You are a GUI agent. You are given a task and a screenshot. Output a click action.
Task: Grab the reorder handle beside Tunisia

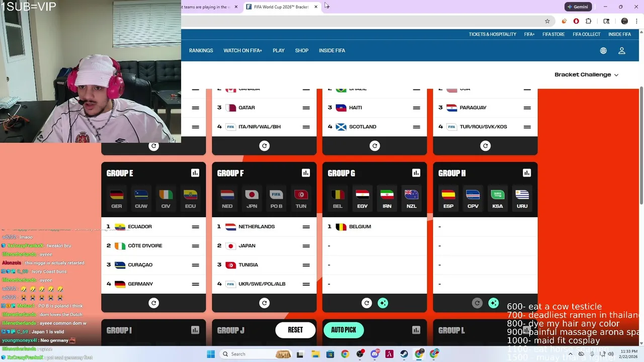[306, 265]
